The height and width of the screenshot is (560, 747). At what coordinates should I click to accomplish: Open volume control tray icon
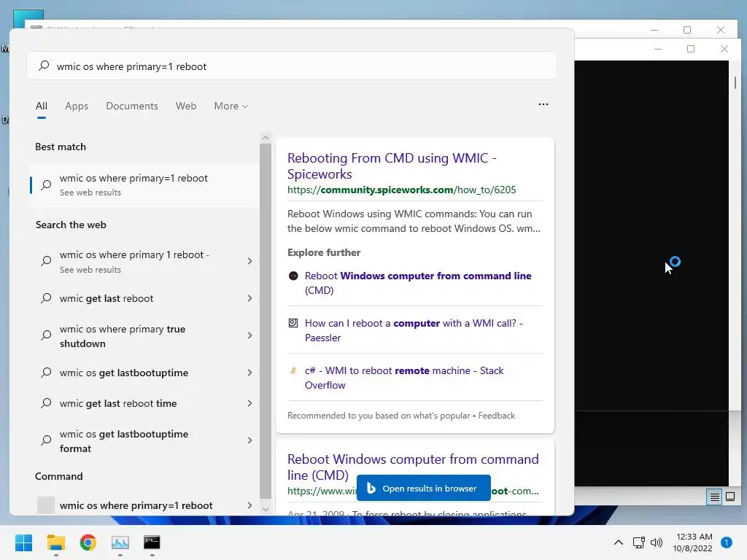[657, 542]
